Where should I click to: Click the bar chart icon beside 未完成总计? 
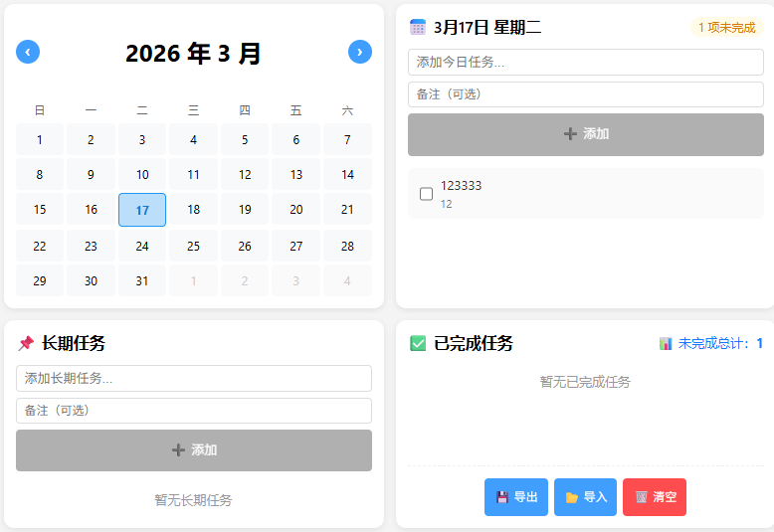[x=666, y=343]
